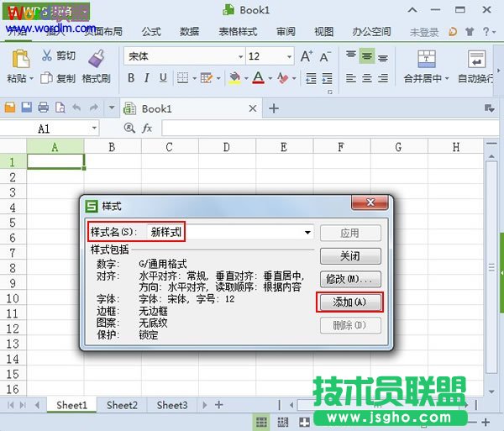Expand Merge and Center dropdown arrow
Screen dimensions: 504x431
click(447, 78)
